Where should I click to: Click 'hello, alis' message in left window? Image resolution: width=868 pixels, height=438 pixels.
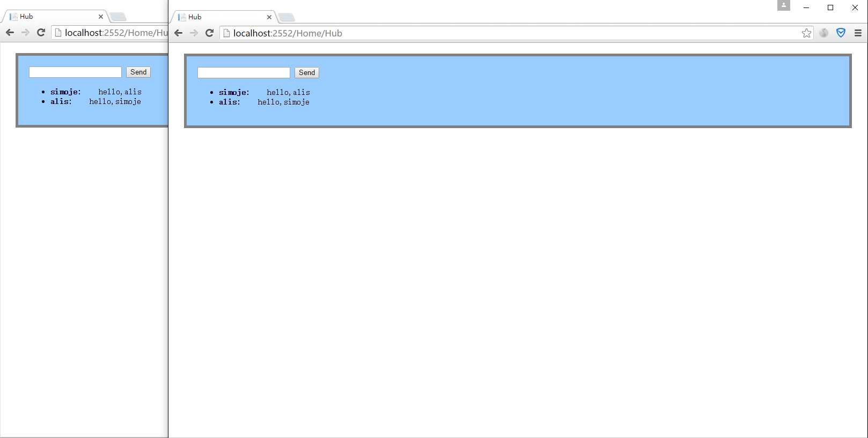click(120, 92)
